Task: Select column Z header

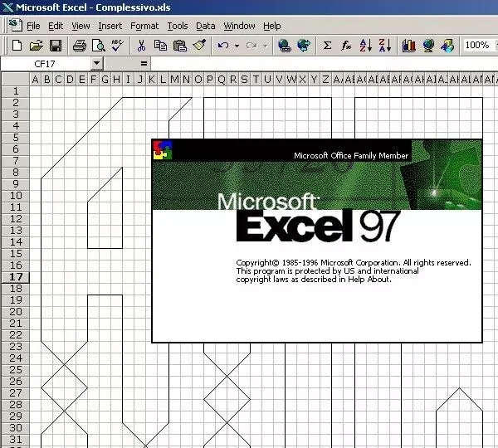Action: pyautogui.click(x=325, y=80)
